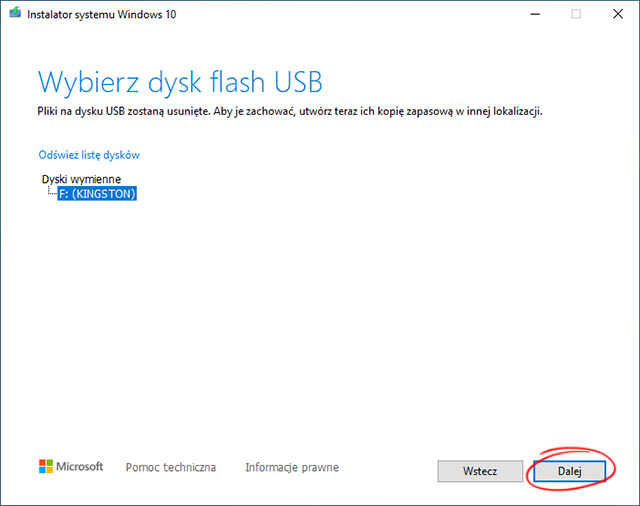
Task: Refresh drives via Odśwież listę dysków
Action: tap(89, 155)
